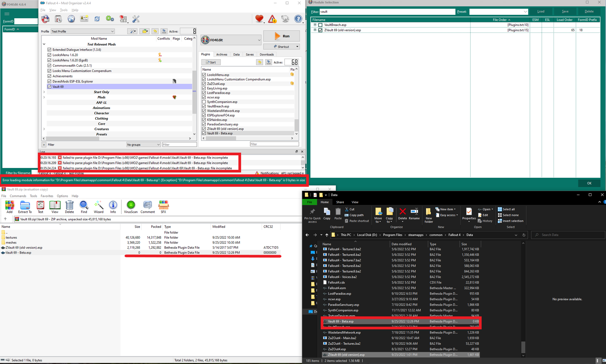Image resolution: width=606 pixels, height=364 pixels.
Task: Click the Run button
Action: (x=282, y=36)
